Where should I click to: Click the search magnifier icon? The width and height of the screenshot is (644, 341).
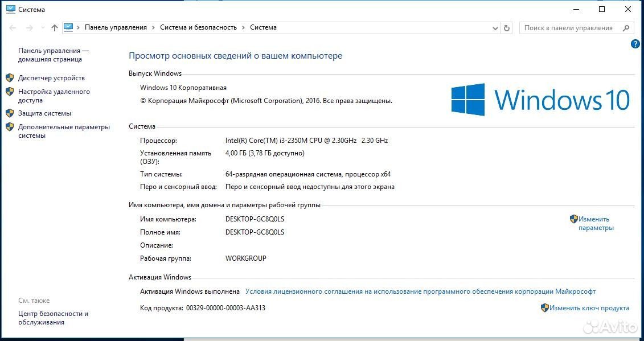tap(626, 28)
